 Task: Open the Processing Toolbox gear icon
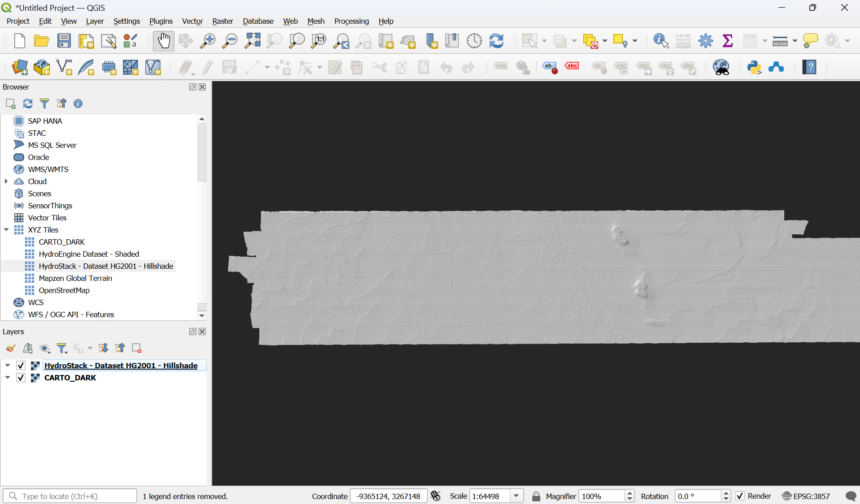tap(705, 41)
